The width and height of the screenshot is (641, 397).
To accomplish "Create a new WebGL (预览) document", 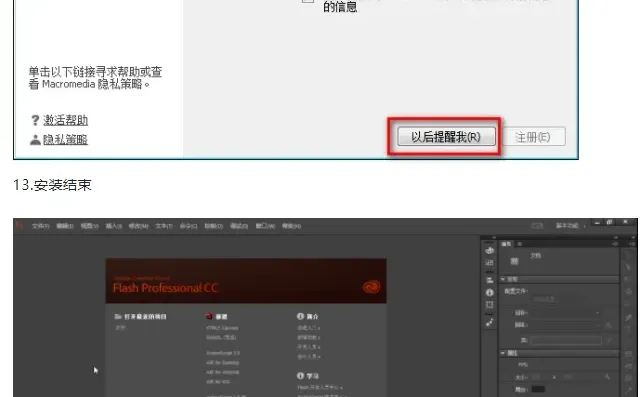I will click(221, 337).
